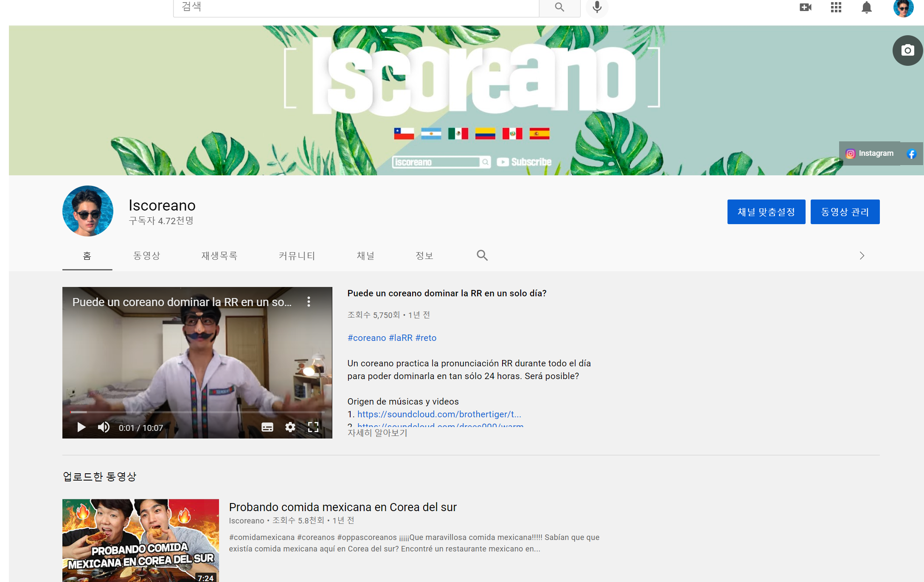The height and width of the screenshot is (582, 924).
Task: Click the channel search magnifier icon
Action: (x=482, y=256)
